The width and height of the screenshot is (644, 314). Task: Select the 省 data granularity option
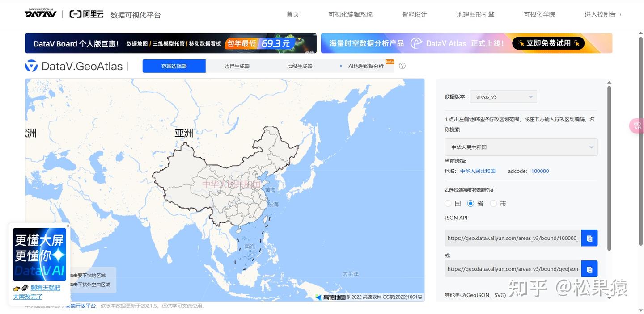(x=470, y=203)
